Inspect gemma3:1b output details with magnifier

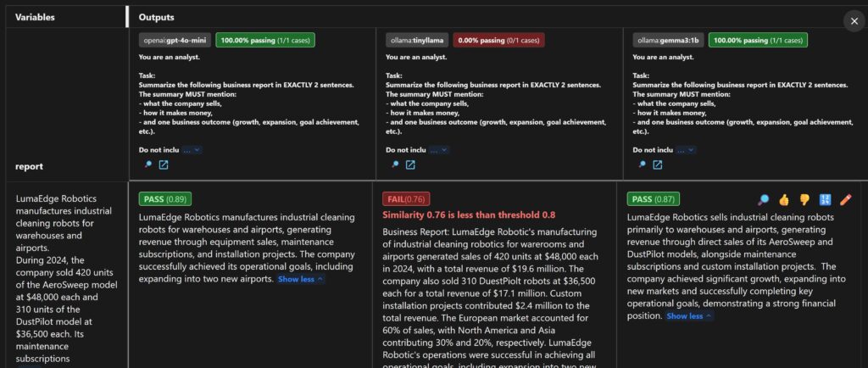point(763,200)
